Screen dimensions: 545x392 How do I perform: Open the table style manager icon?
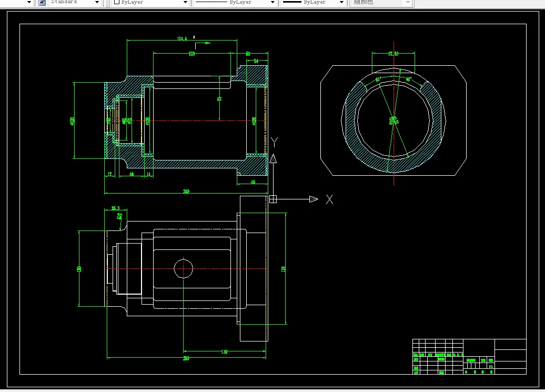pyautogui.click(x=42, y=2)
